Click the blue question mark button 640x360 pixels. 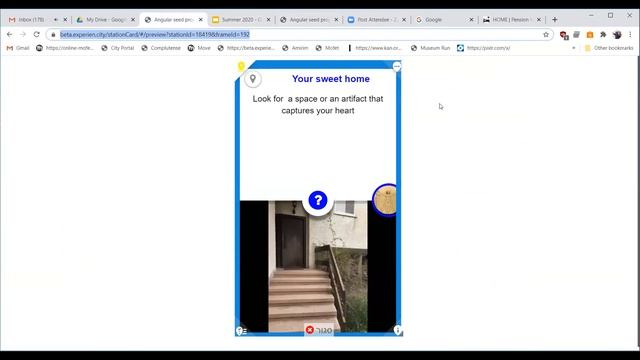point(318,200)
